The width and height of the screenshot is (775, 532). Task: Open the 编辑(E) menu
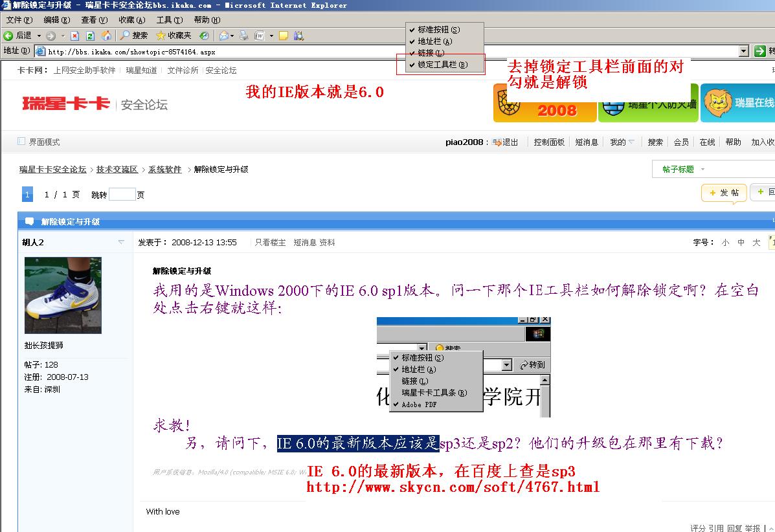(x=57, y=20)
